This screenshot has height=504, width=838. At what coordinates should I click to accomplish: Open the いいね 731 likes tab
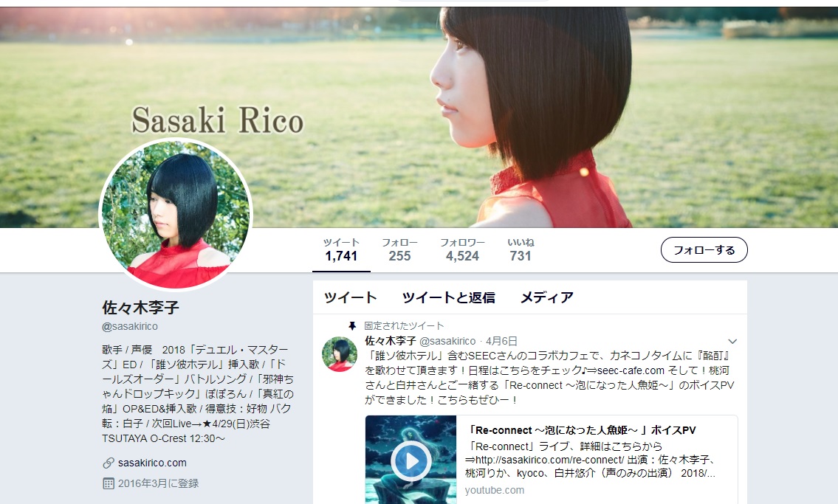coord(521,250)
